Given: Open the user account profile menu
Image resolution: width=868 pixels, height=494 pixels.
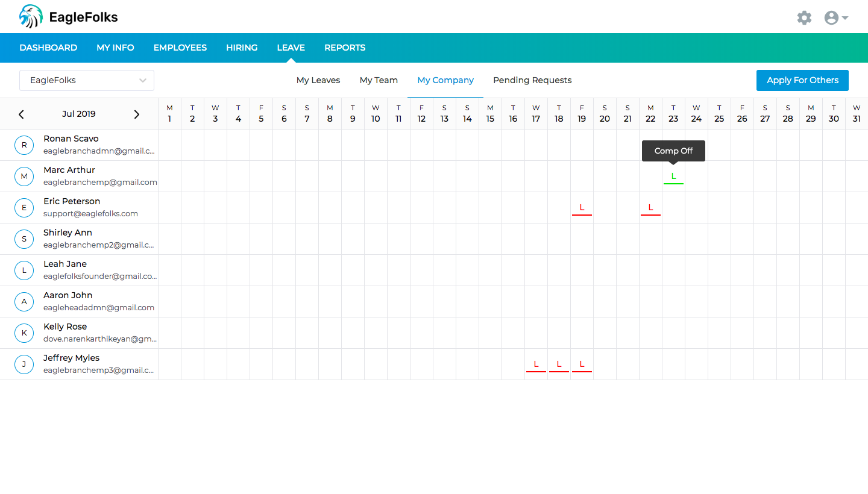Looking at the screenshot, I should (836, 17).
